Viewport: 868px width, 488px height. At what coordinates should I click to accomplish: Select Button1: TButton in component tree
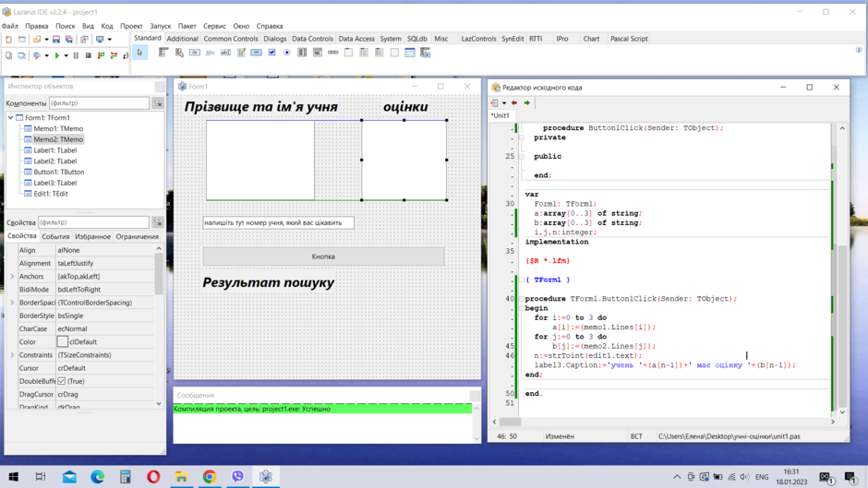pos(59,173)
